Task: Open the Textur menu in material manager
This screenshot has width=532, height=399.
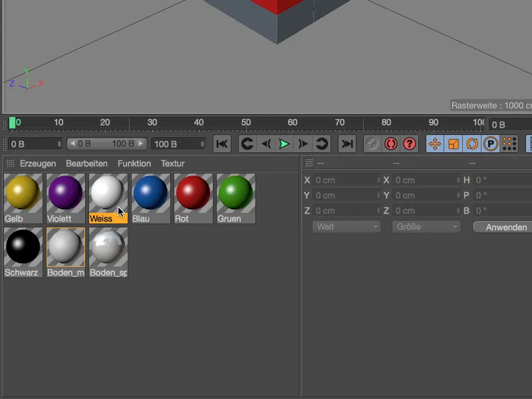Action: [x=173, y=164]
